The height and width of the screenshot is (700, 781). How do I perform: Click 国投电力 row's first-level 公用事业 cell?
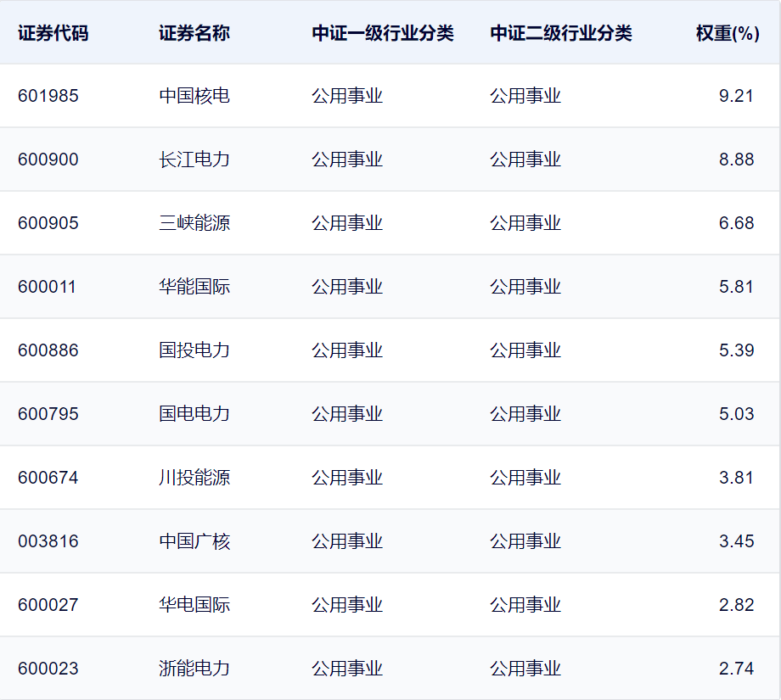point(347,350)
